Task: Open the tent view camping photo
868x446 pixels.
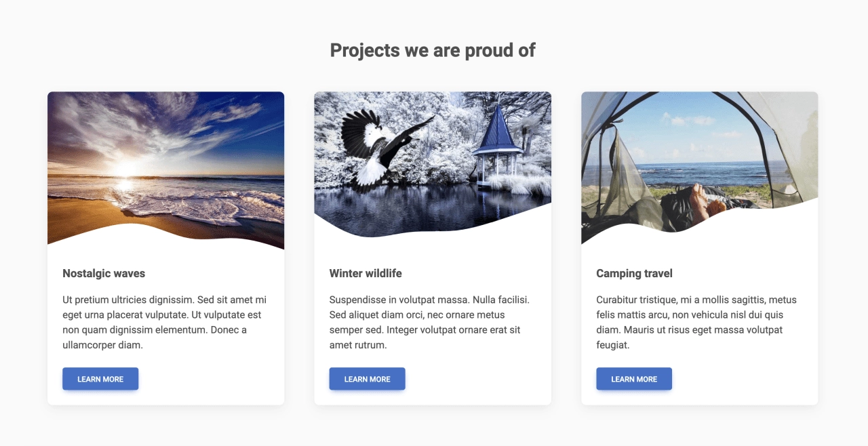Action: click(699, 167)
